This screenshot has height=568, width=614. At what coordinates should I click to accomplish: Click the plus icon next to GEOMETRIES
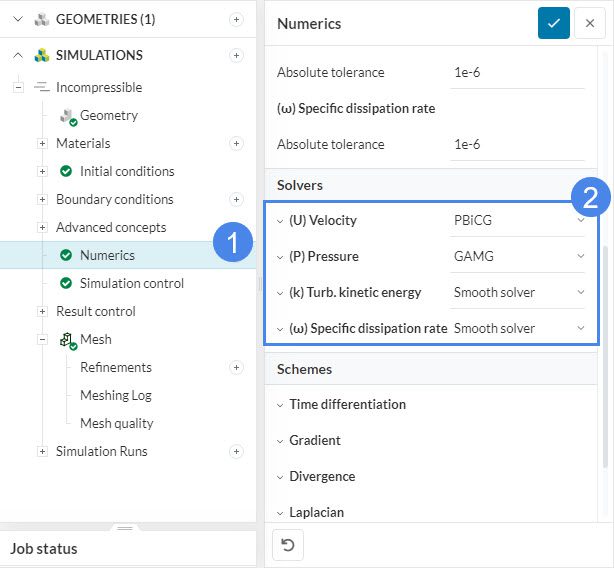236,19
